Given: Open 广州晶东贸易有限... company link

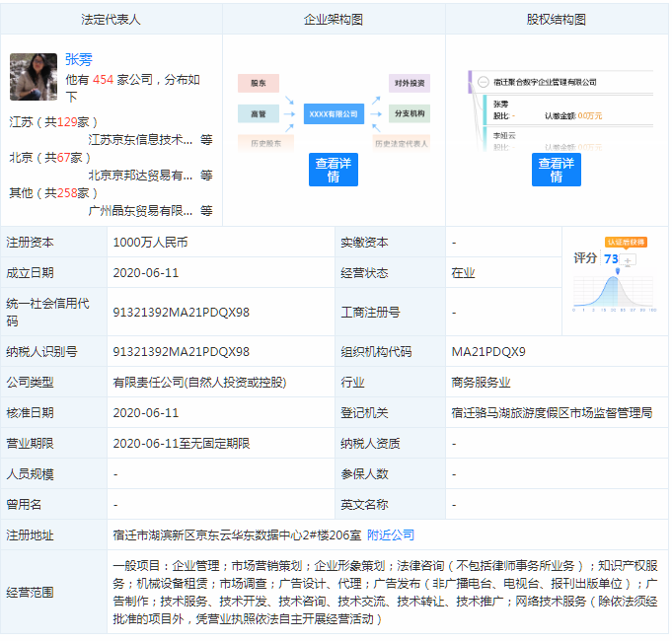Looking at the screenshot, I should [x=140, y=211].
